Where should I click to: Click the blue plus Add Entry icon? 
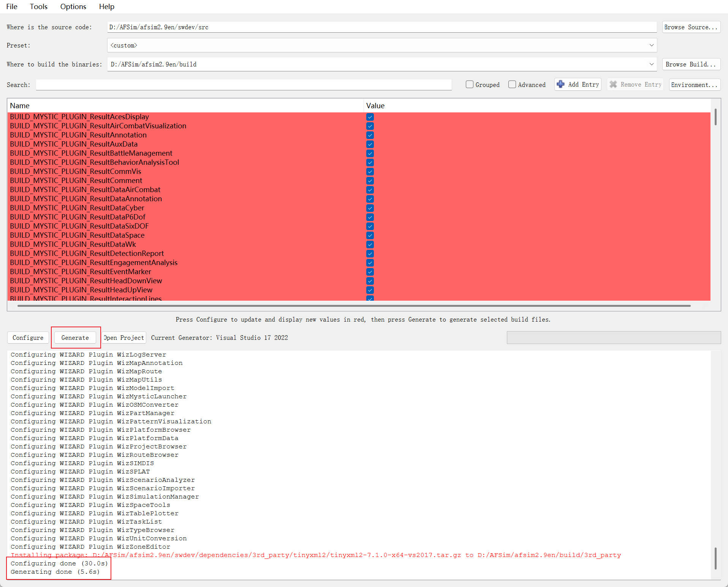pyautogui.click(x=560, y=84)
